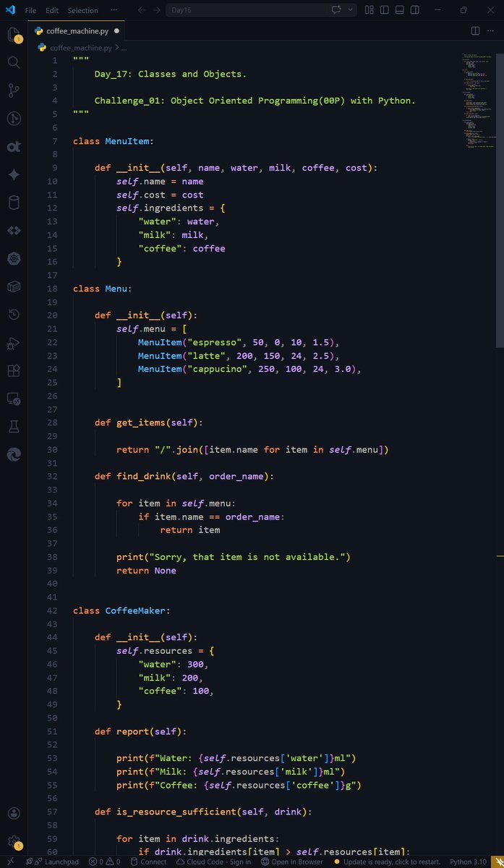Go back with the left navigation arrow
The image size is (504, 868).
[x=141, y=10]
